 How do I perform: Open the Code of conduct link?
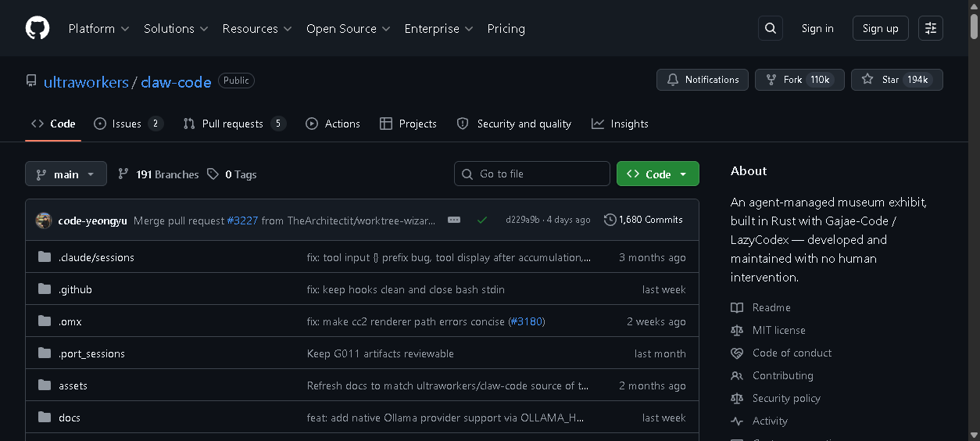point(792,353)
